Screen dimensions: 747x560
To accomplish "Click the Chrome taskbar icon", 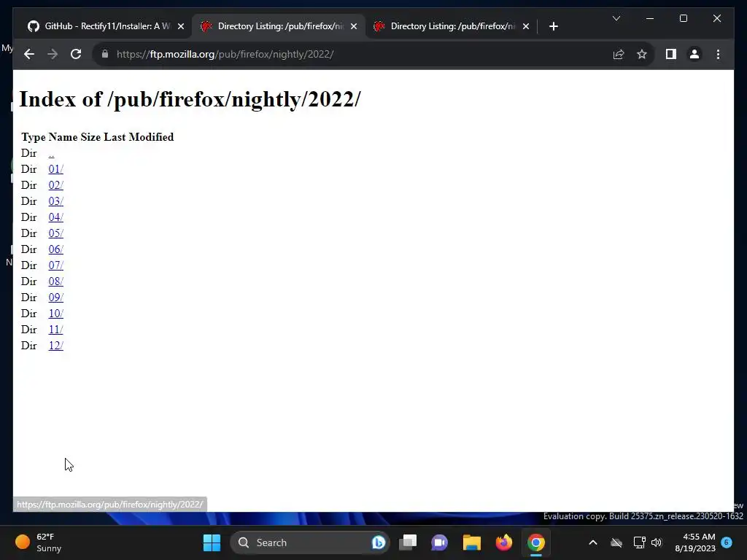I will point(536,542).
